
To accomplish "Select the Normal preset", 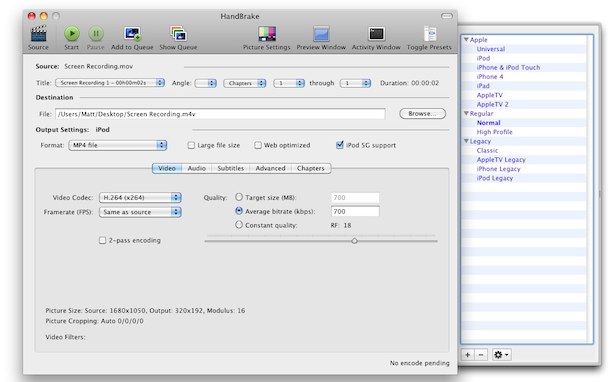I will click(489, 123).
